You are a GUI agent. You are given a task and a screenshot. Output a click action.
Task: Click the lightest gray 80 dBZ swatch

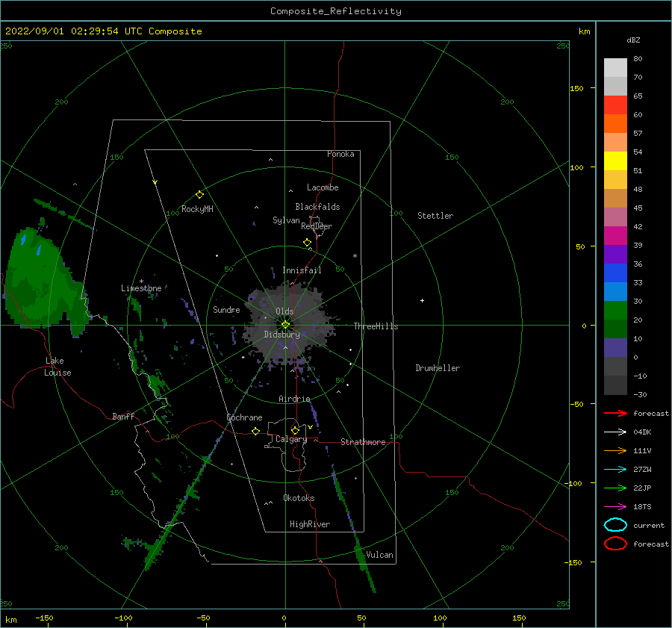615,68
